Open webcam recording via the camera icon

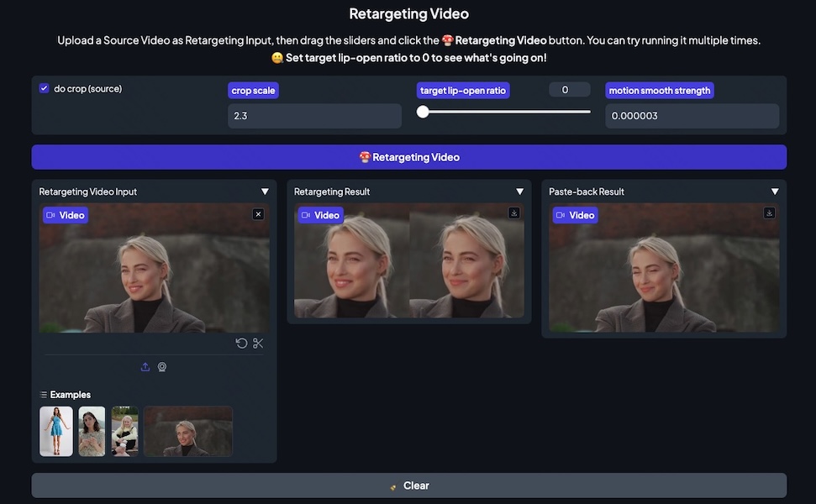tap(162, 366)
